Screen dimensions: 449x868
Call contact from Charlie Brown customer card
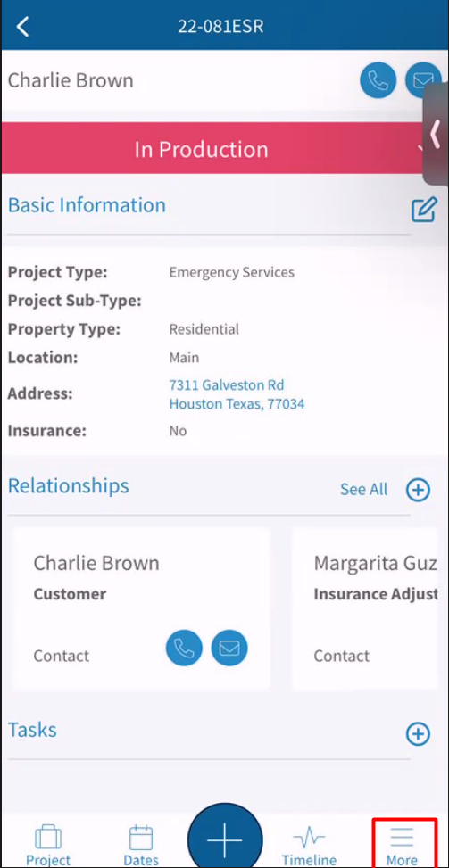pyautogui.click(x=184, y=648)
